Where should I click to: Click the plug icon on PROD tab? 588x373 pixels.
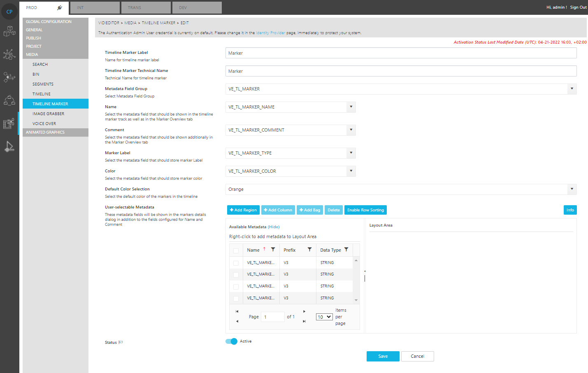[60, 8]
